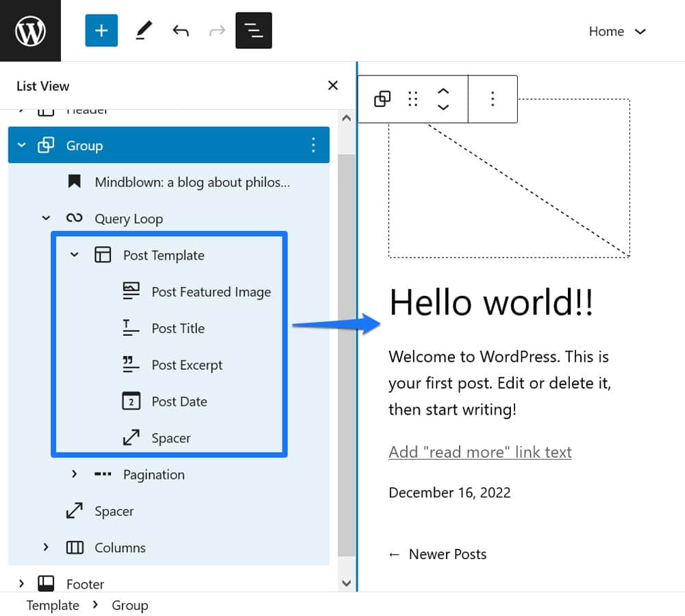This screenshot has width=685, height=616.
Task: Select the Tools pencil icon
Action: click(143, 31)
